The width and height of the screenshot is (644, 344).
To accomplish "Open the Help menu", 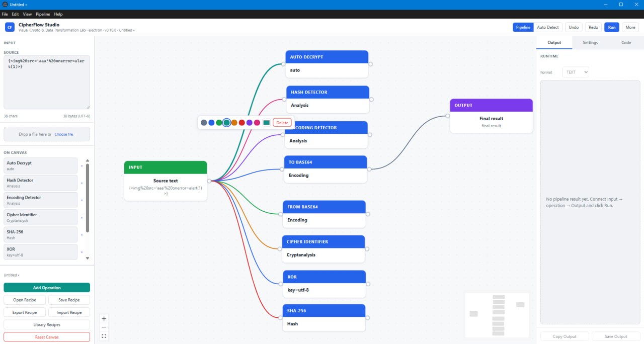I will click(58, 14).
